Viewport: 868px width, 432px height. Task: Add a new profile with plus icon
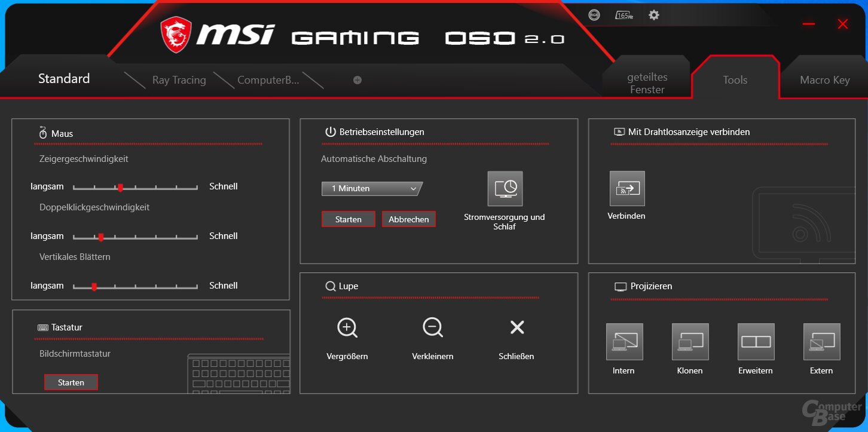pos(357,80)
